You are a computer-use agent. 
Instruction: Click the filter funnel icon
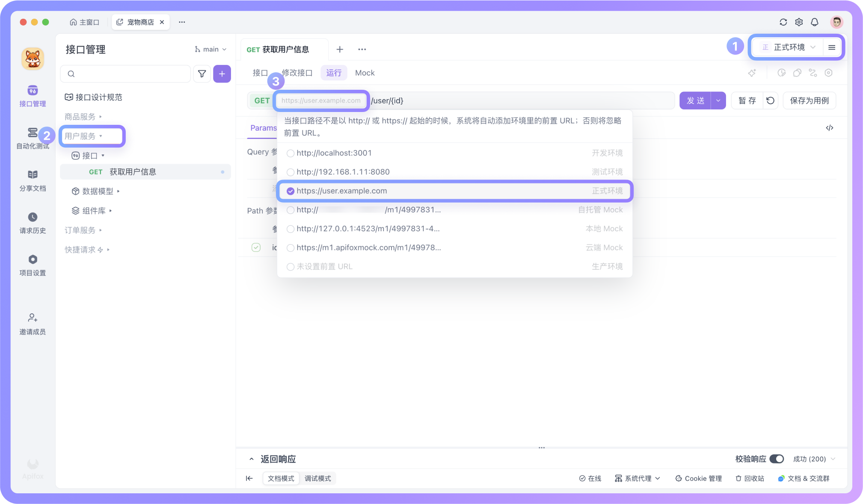(x=202, y=74)
